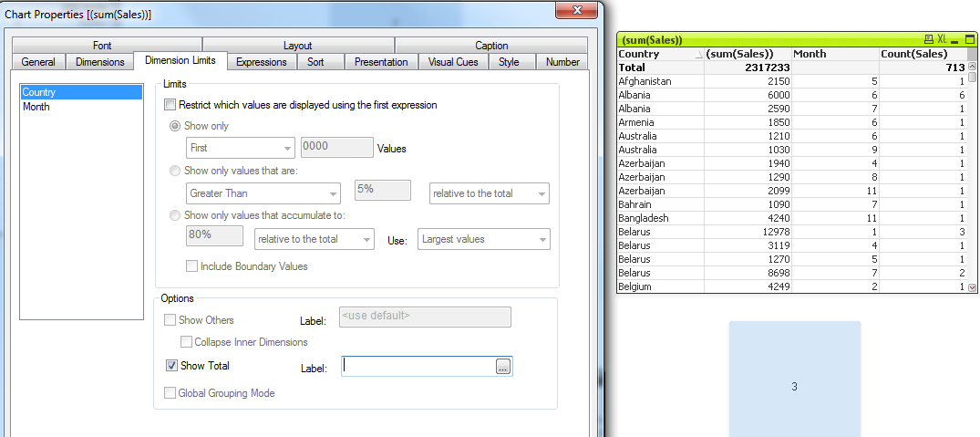Click the 80% accumulate field
The image size is (980, 437).
(x=214, y=235)
